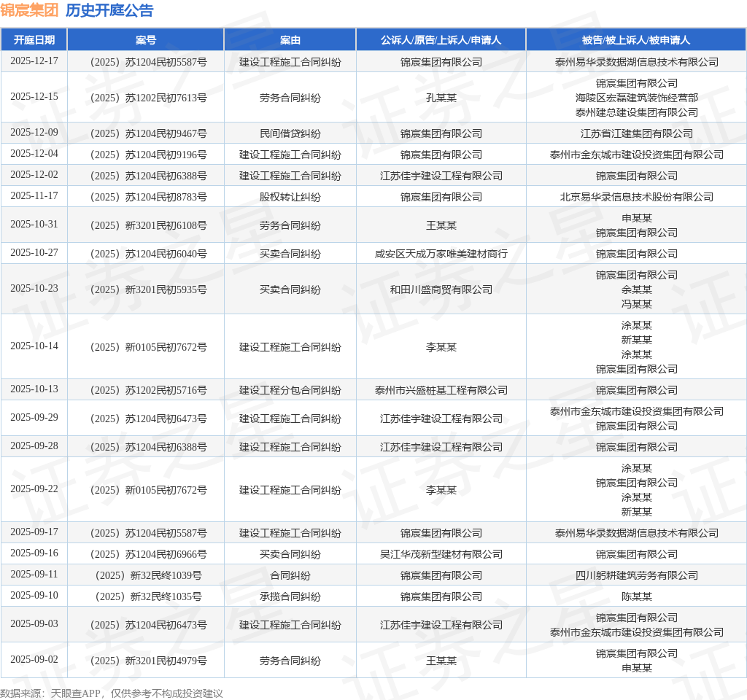Click case number 苏1202民初7613号

149,98
